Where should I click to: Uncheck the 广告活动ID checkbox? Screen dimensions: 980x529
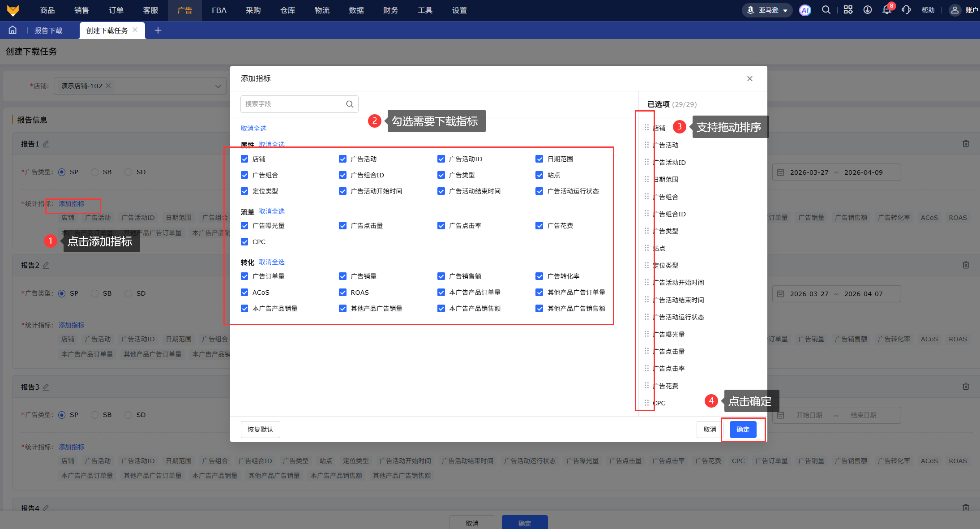[441, 159]
